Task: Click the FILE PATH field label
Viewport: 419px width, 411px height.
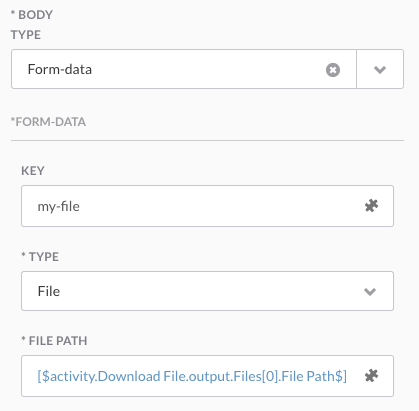Action: 58,341
